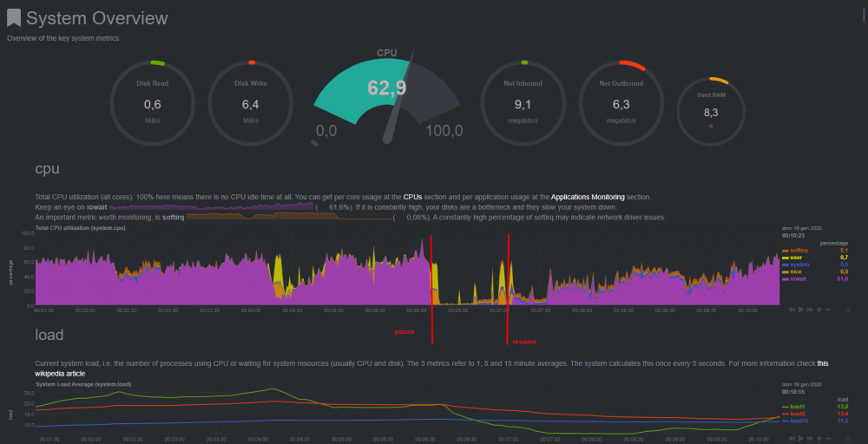Zoom out the CPU chart with minus

click(x=828, y=310)
